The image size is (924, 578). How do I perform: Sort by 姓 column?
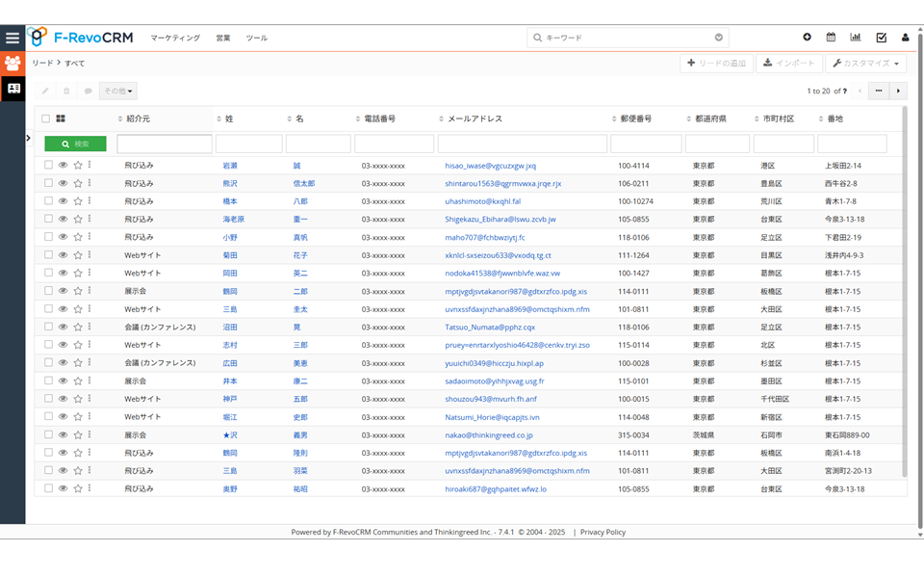click(x=225, y=118)
